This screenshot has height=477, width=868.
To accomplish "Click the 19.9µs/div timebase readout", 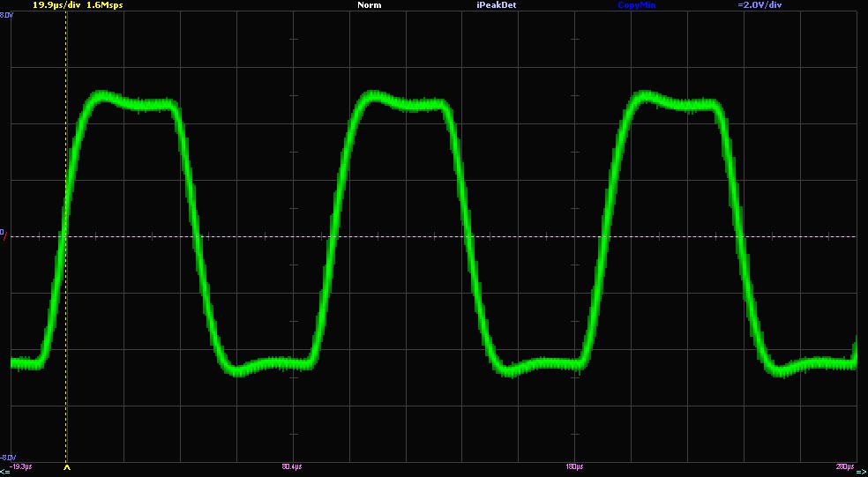I will [56, 5].
